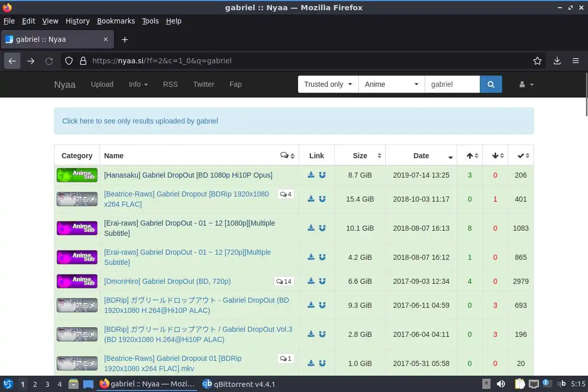Open the 4 comments badge on Beatrice-Raws BDRip
This screenshot has height=392, width=588.
pos(286,194)
